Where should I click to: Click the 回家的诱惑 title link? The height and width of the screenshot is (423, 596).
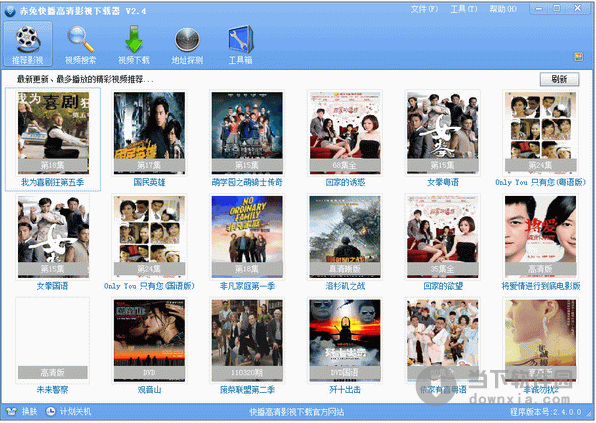(x=345, y=182)
